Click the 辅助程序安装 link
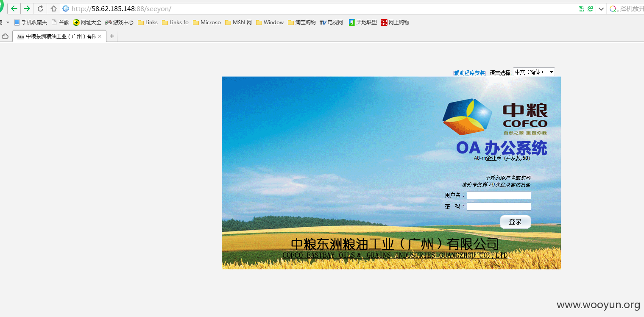This screenshot has height=317, width=644. (x=470, y=73)
